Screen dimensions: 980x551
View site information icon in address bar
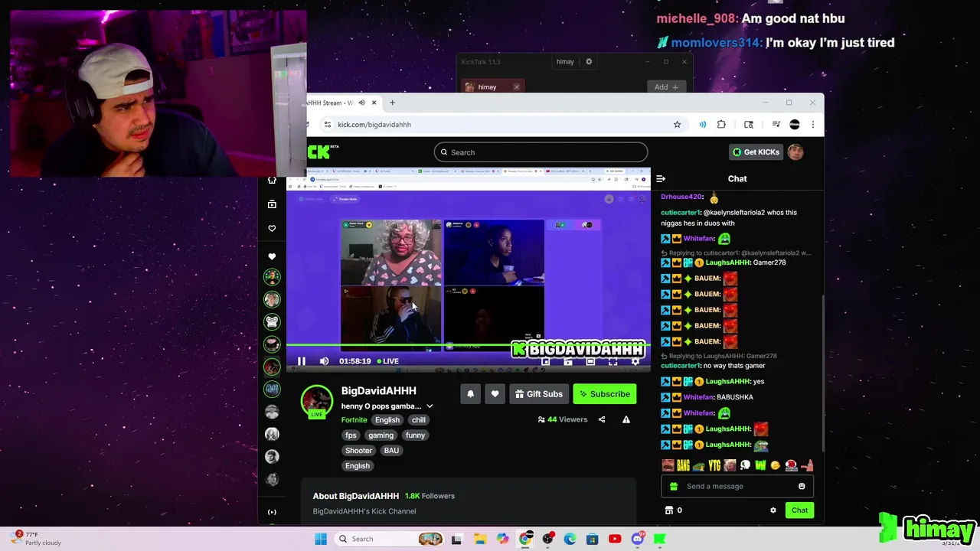click(328, 125)
